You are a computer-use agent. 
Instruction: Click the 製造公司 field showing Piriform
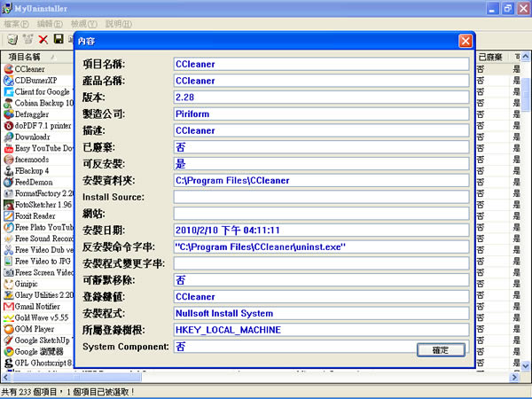[321, 114]
